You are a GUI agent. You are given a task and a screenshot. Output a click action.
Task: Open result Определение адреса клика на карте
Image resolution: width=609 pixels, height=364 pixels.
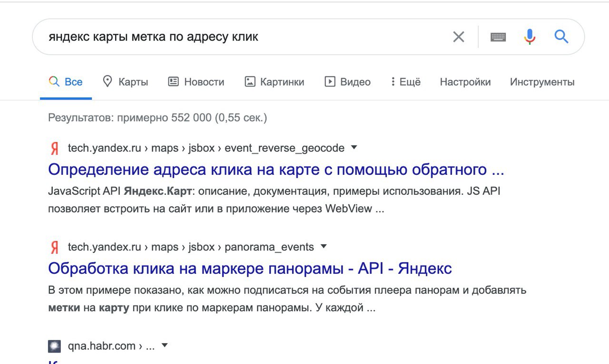(x=276, y=170)
